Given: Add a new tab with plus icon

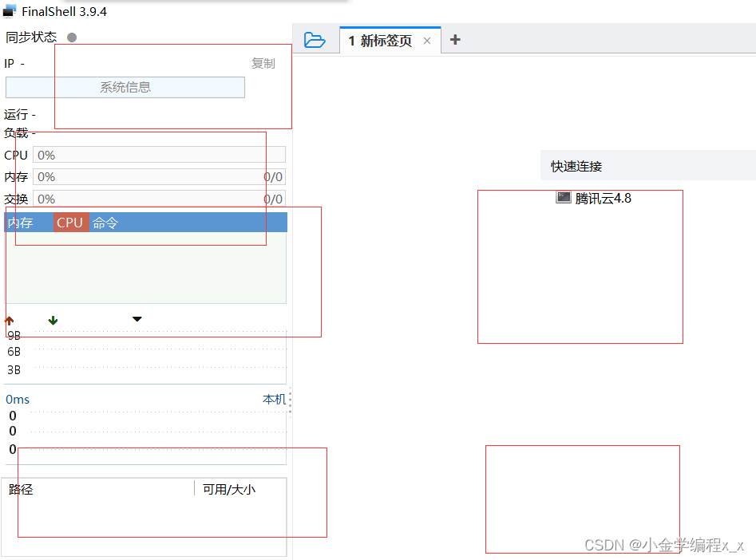Looking at the screenshot, I should (455, 40).
